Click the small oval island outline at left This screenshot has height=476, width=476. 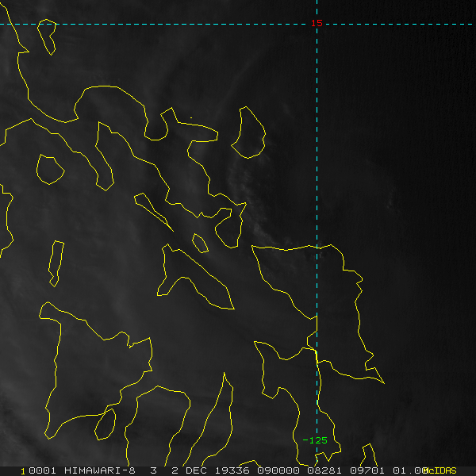click(49, 170)
